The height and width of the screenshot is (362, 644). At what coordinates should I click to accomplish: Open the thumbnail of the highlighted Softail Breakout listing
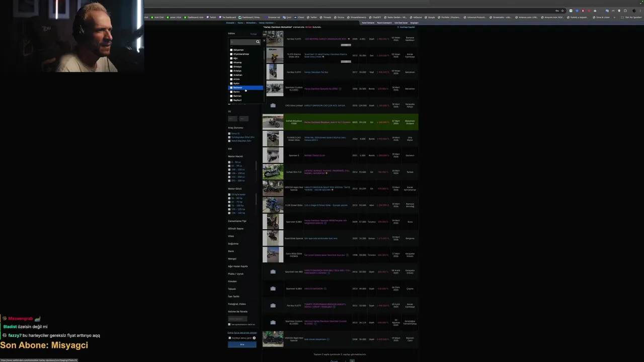coord(273,122)
